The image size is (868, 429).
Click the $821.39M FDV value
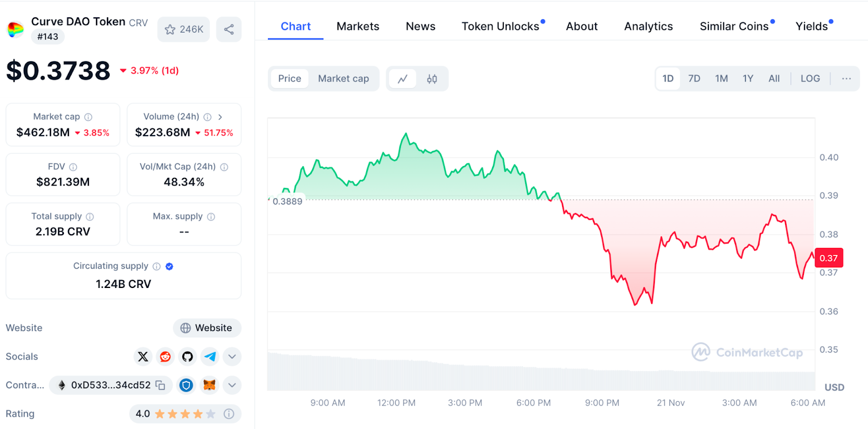(63, 182)
